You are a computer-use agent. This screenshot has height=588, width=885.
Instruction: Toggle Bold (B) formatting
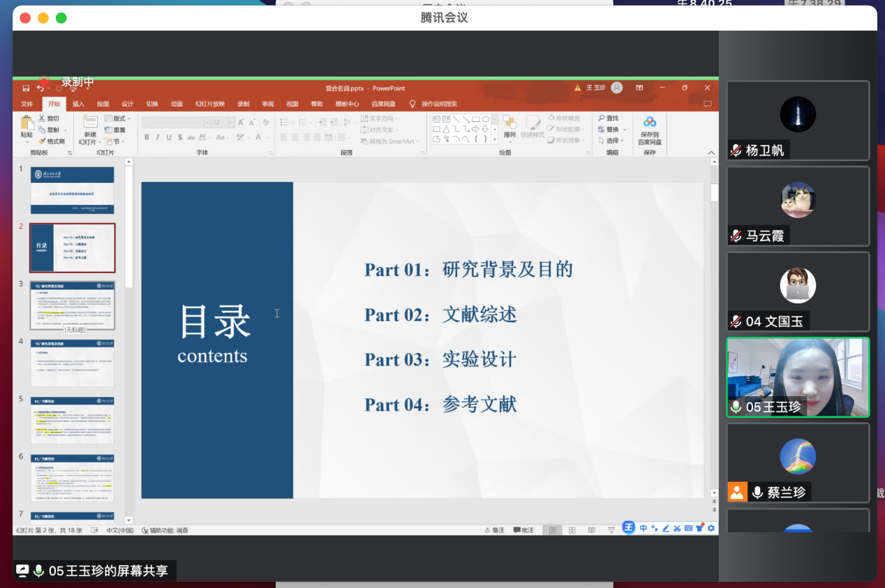tap(147, 137)
